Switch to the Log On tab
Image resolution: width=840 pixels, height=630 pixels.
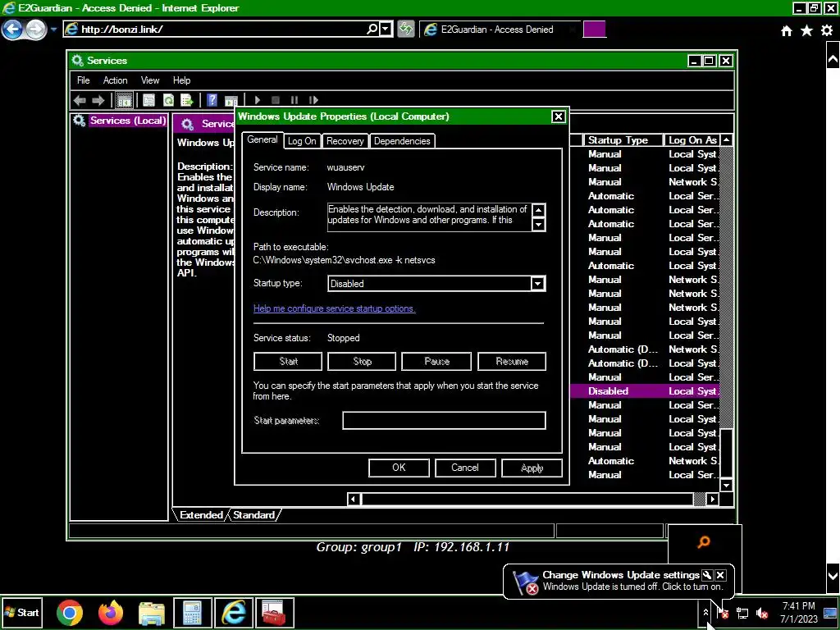[x=302, y=141]
